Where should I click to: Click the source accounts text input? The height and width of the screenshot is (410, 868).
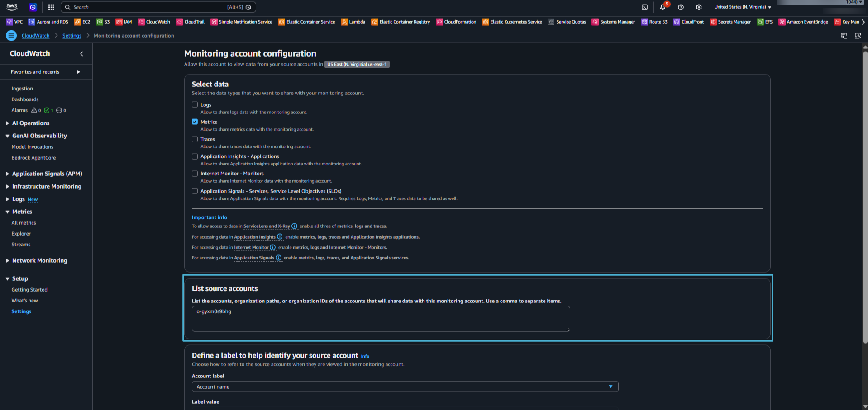pyautogui.click(x=381, y=319)
